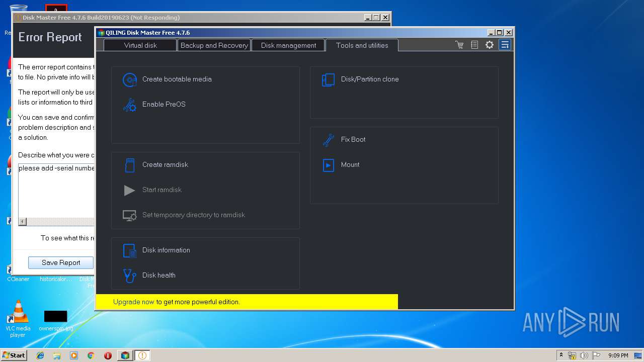Viewport: 644px width, 362px height.
Task: Click the Fix Boot wrench icon
Action: pos(328,140)
